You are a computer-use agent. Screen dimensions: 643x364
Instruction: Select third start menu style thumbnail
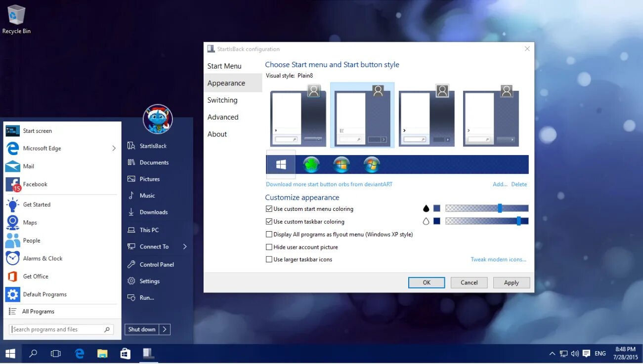[427, 115]
